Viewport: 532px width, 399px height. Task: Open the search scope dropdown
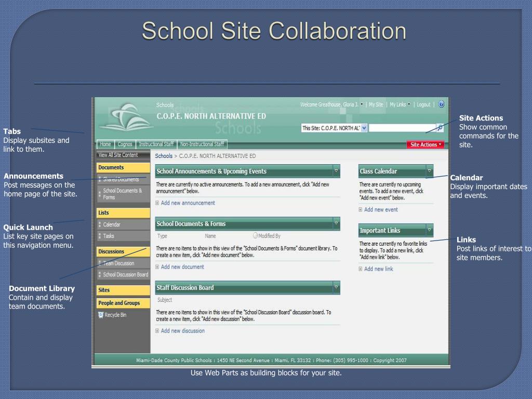[364, 128]
